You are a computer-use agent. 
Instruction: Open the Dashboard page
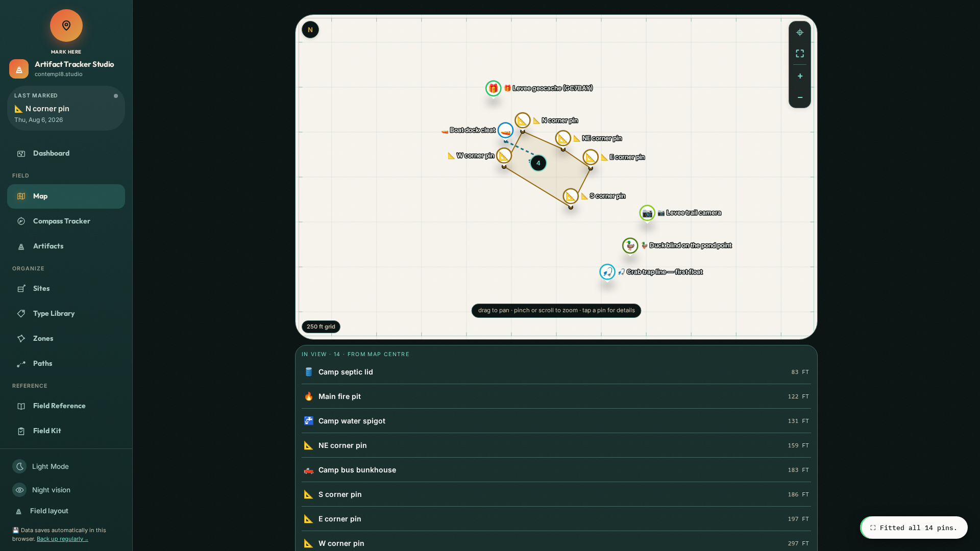tap(66, 154)
